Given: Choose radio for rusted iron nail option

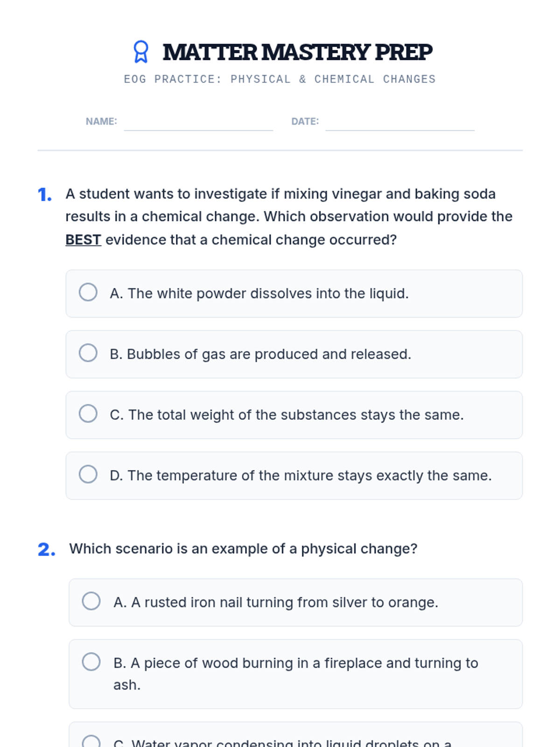Looking at the screenshot, I should [91, 601].
